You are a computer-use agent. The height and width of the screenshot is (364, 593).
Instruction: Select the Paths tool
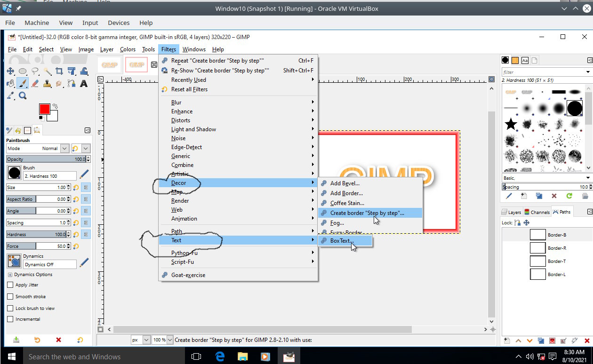click(72, 84)
